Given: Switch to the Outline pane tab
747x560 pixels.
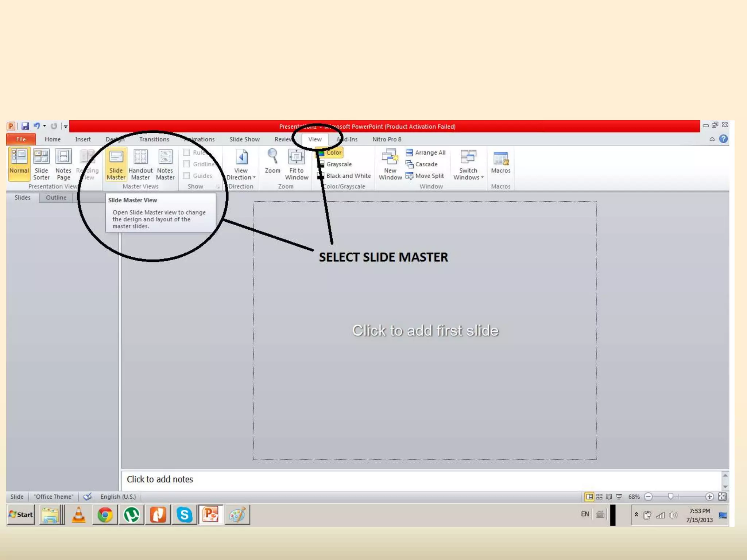Looking at the screenshot, I should (56, 198).
